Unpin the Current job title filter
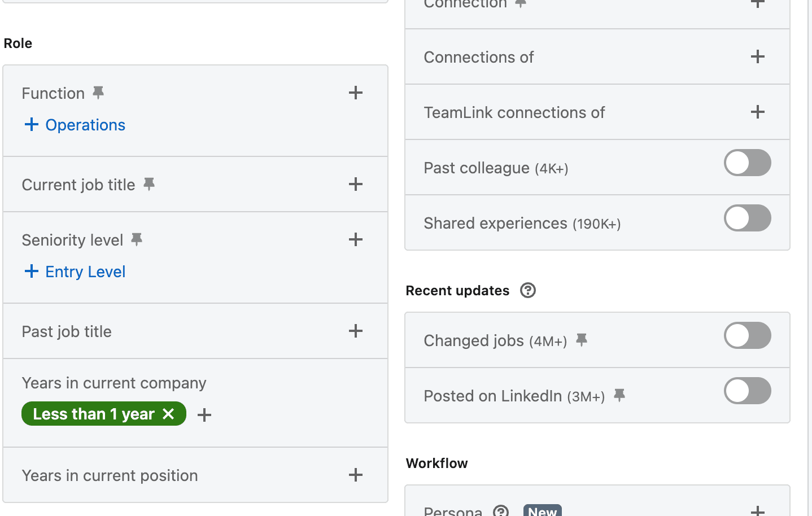812x516 pixels. tap(149, 184)
